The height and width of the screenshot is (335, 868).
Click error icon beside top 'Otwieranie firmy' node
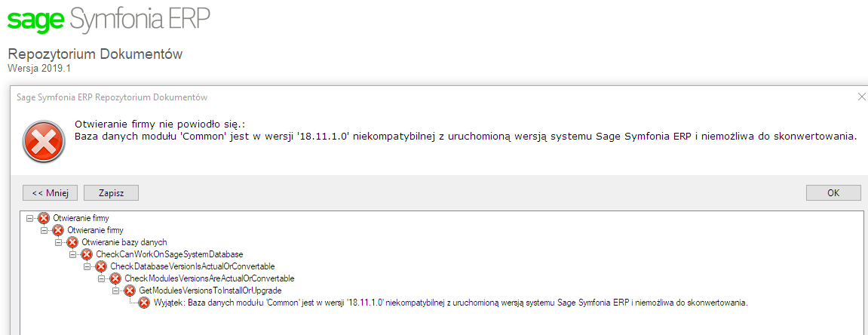(x=44, y=218)
